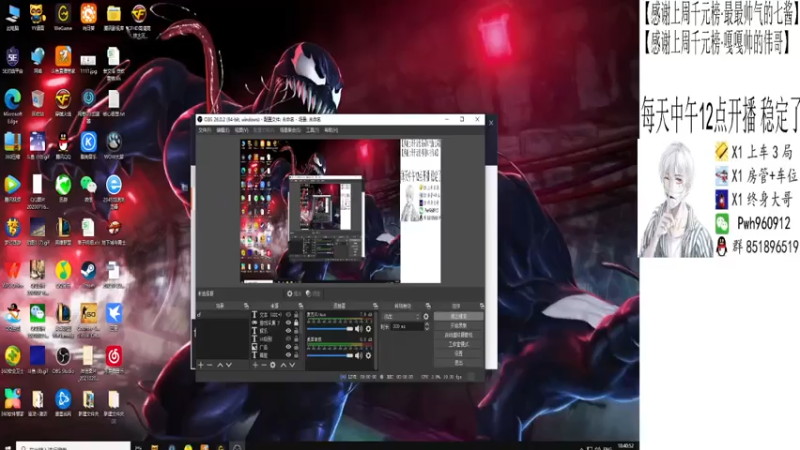Open transition properties gear next to 淡出
Viewport: 800px width, 450px height.
(x=426, y=316)
